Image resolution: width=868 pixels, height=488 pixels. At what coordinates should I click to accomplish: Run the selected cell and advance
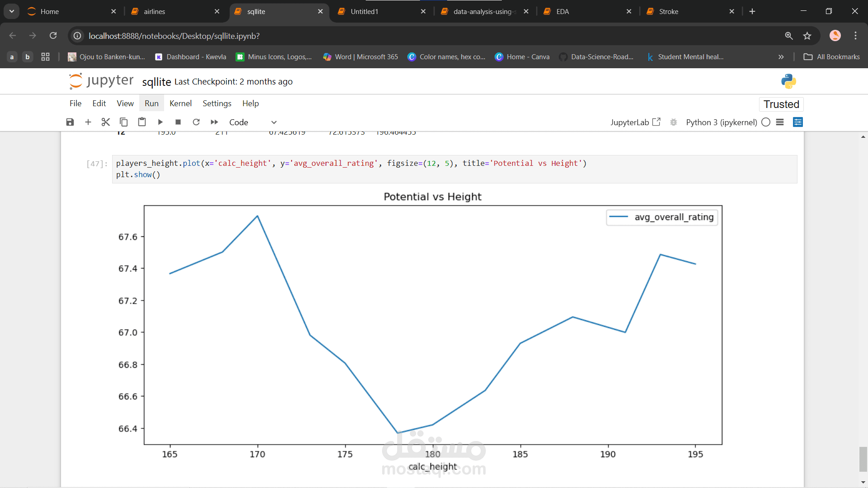[x=160, y=122]
